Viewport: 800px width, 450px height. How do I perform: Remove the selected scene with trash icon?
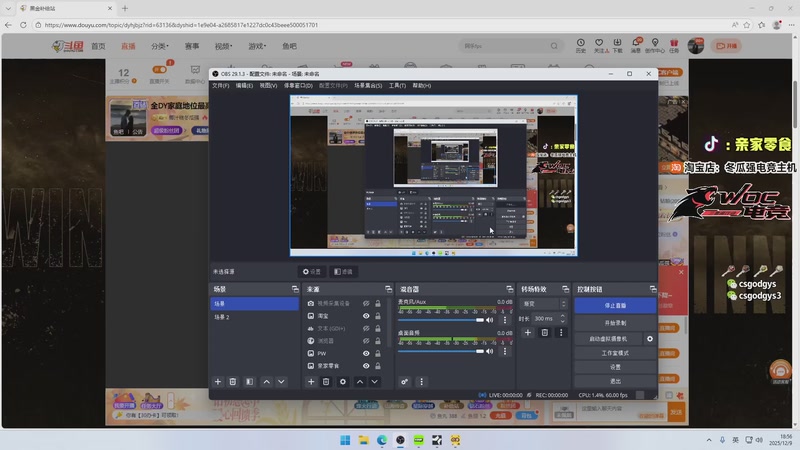233,382
